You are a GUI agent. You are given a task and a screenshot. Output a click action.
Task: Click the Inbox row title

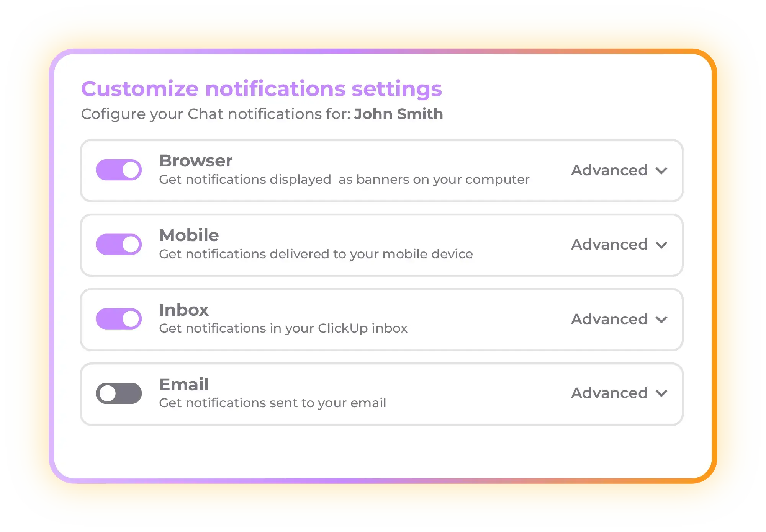(x=184, y=310)
